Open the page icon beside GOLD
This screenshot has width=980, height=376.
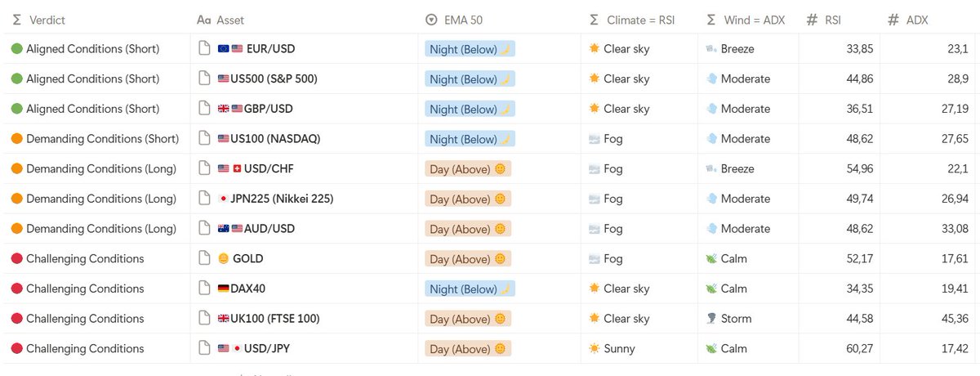pos(205,258)
